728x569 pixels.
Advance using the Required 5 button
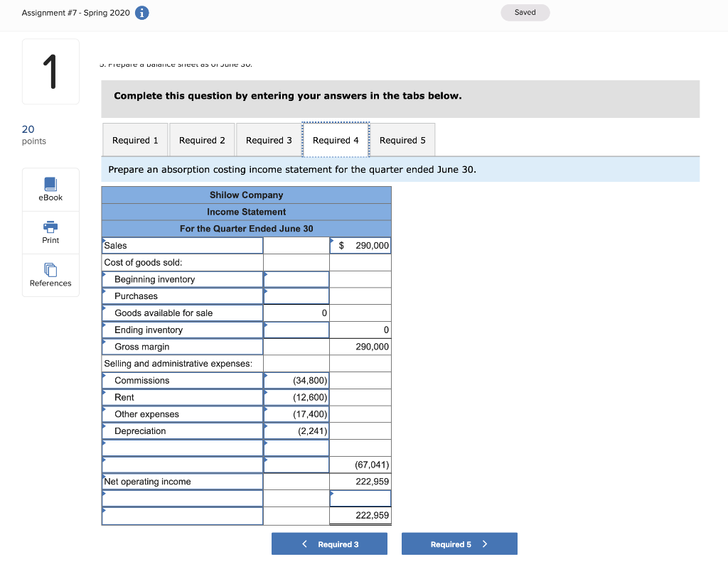459,543
